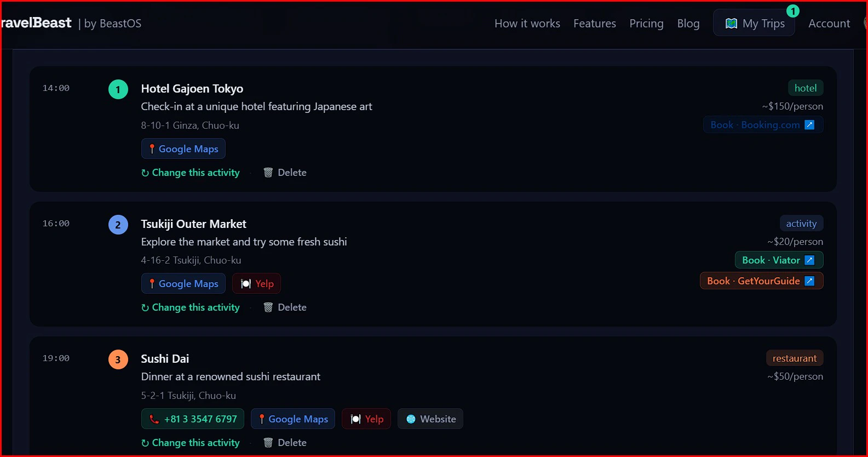Open Google Maps for Tsukiji Outer Market
868x457 pixels.
[183, 284]
